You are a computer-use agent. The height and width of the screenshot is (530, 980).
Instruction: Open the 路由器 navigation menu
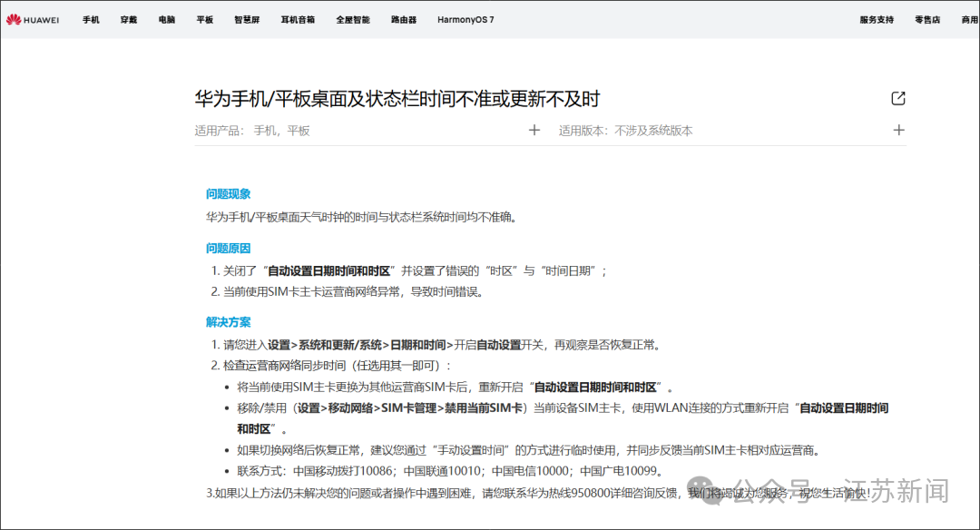point(404,19)
